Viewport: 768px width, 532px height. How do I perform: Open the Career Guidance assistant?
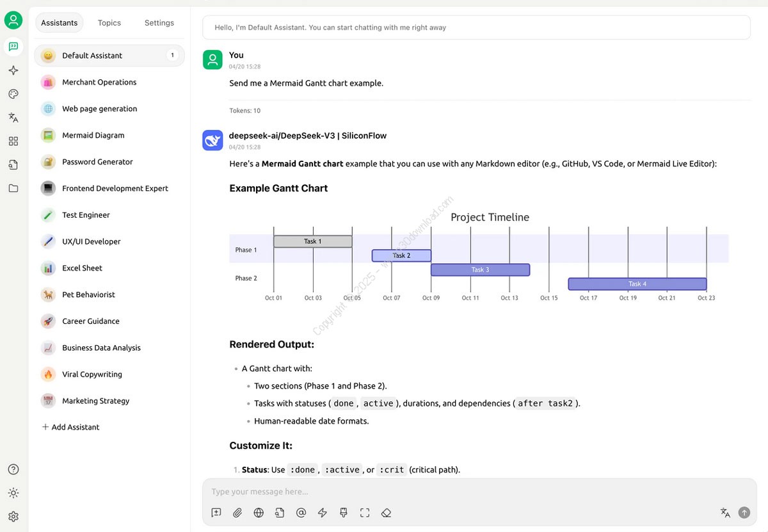point(109,321)
